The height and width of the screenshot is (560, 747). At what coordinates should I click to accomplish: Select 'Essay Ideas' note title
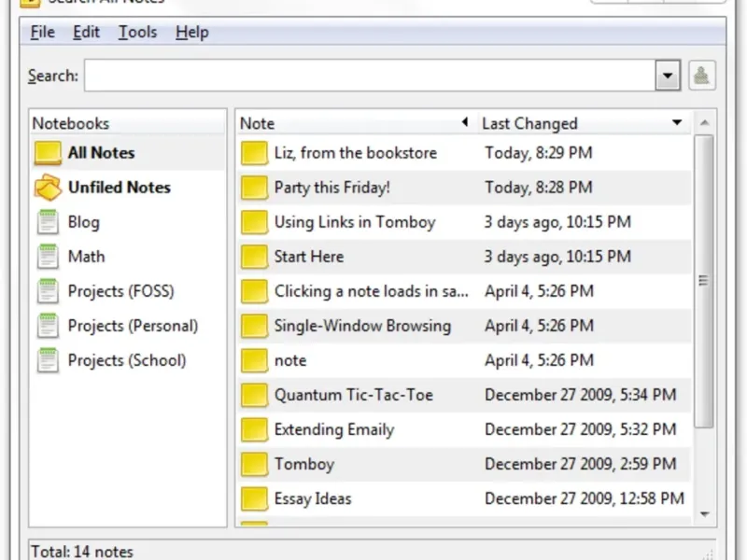[x=313, y=499]
